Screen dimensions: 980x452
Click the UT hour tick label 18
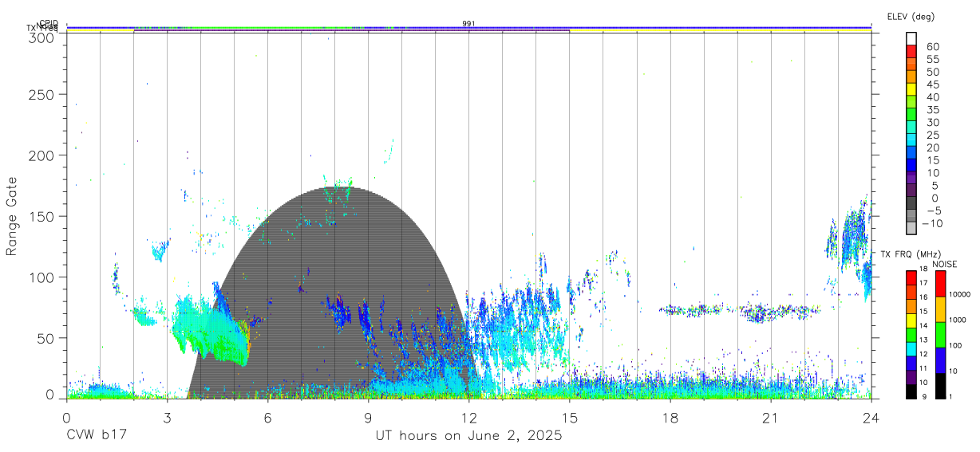click(670, 418)
